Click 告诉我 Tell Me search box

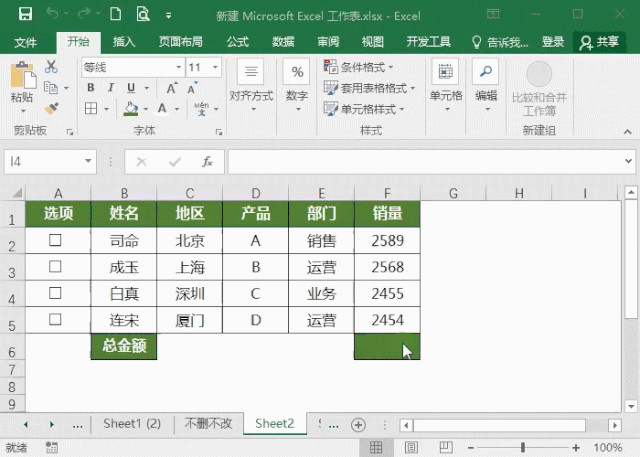coord(500,42)
